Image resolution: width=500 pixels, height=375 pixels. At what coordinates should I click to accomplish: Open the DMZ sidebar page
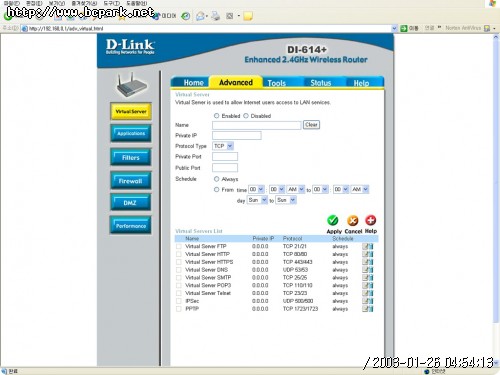click(x=131, y=203)
